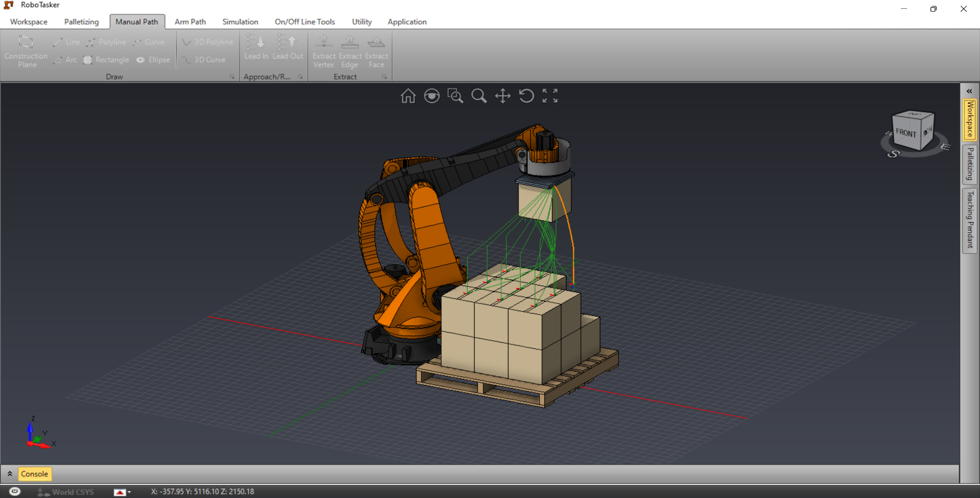Viewport: 980px width, 498px height.
Task: Restore down the RoboTasker window
Action: point(934,9)
